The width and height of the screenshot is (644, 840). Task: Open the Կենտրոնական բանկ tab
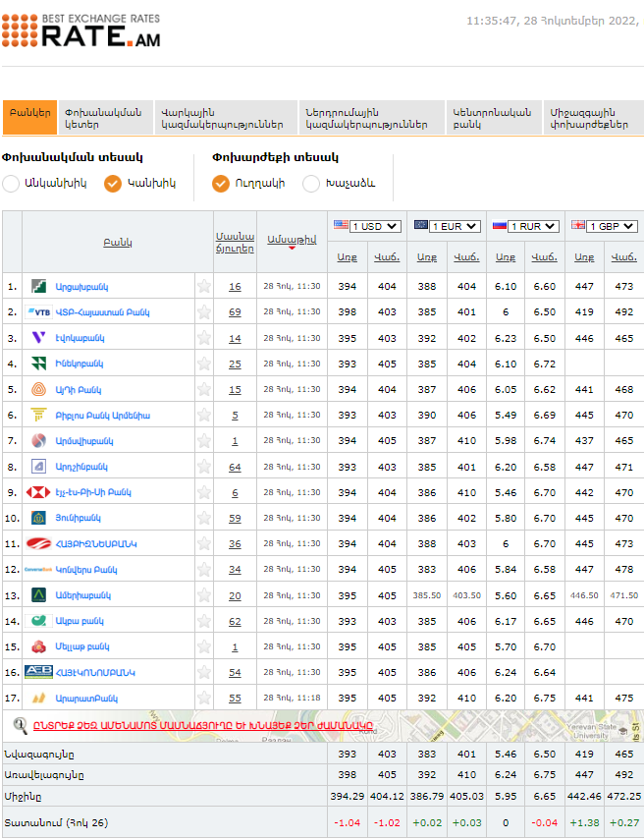[x=494, y=117]
